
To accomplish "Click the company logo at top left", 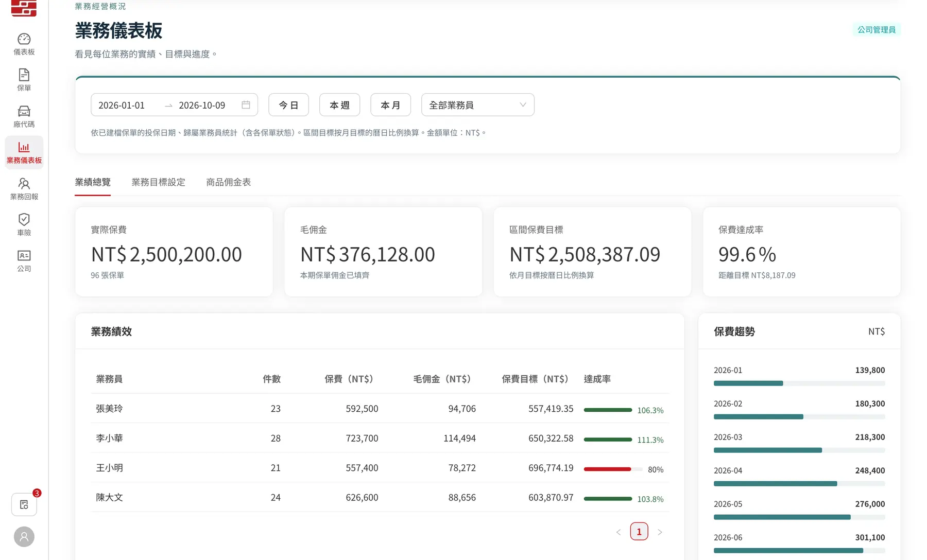I will coord(24,8).
